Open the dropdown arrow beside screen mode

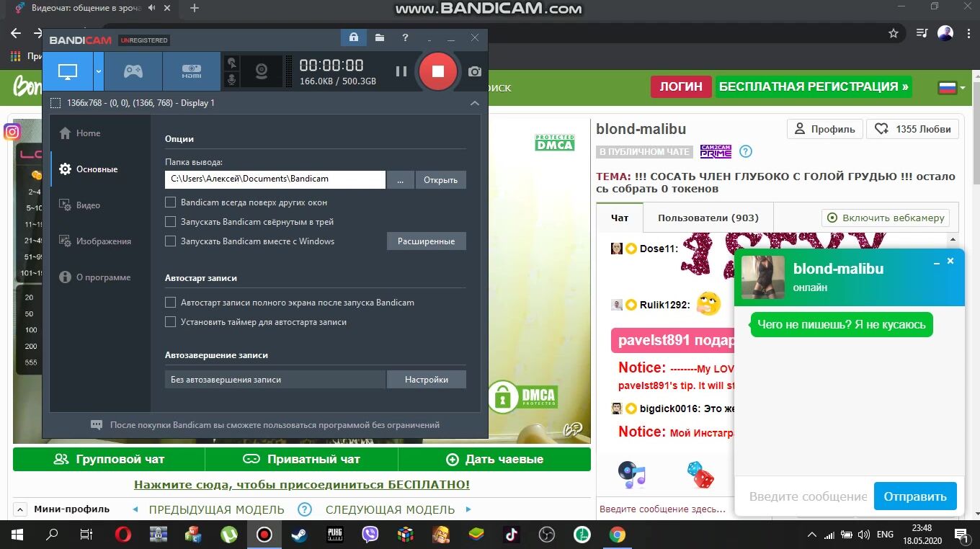(99, 71)
